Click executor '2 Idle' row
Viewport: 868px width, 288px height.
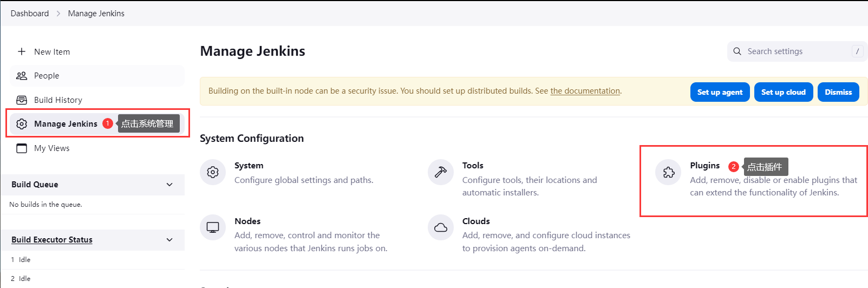pyautogui.click(x=93, y=279)
